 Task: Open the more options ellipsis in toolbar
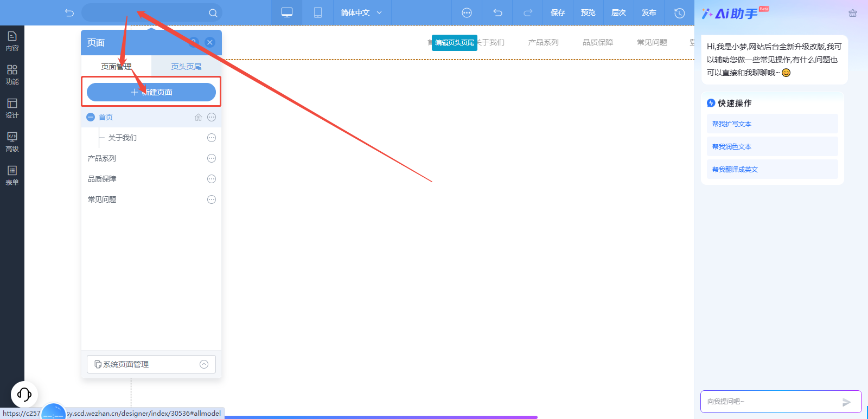(x=467, y=13)
